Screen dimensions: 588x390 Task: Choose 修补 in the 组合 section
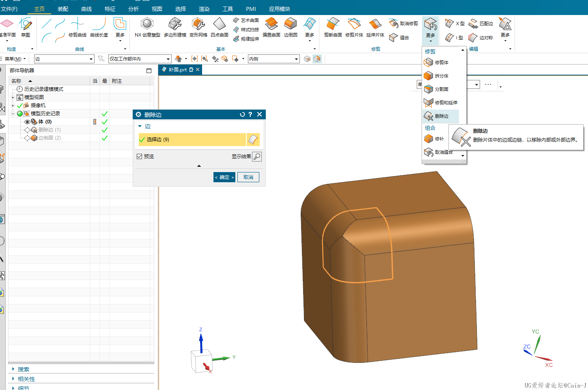pos(434,139)
